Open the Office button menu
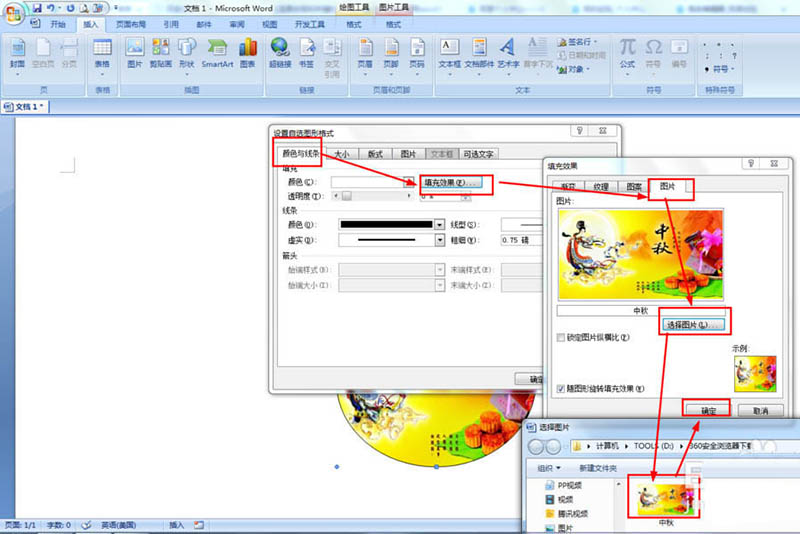800x534 pixels. [x=14, y=13]
